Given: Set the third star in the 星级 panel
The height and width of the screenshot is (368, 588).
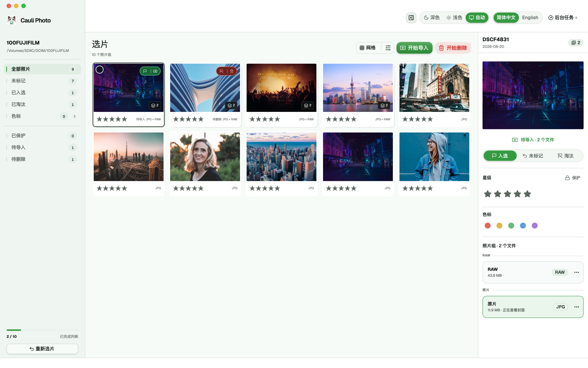Looking at the screenshot, I should click(507, 194).
